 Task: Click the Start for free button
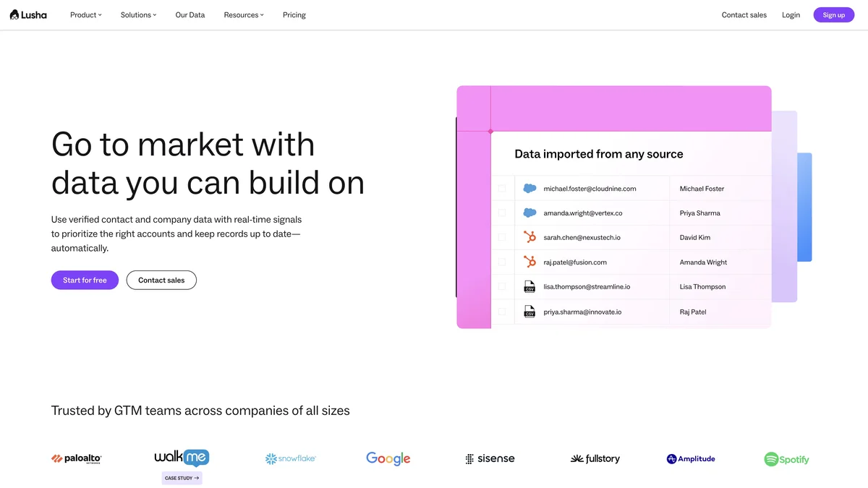[x=85, y=280]
